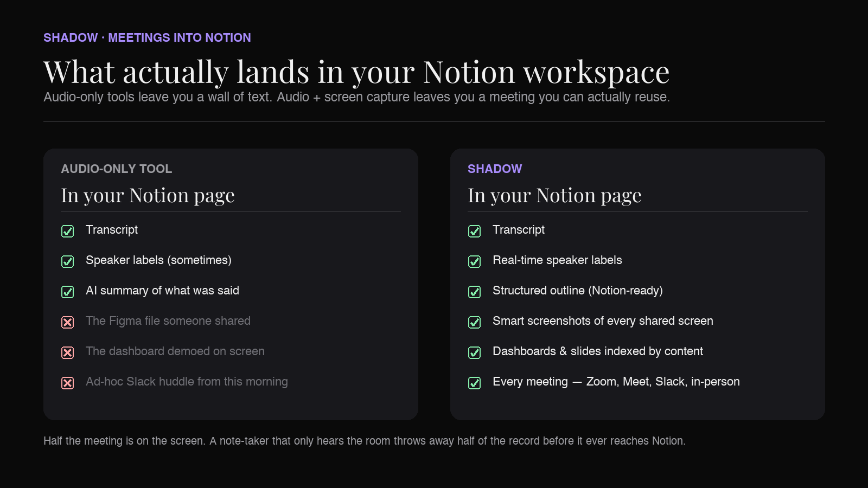Click the text 'Smart screenshots of every shared screen'
This screenshot has height=488, width=868.
tap(603, 321)
